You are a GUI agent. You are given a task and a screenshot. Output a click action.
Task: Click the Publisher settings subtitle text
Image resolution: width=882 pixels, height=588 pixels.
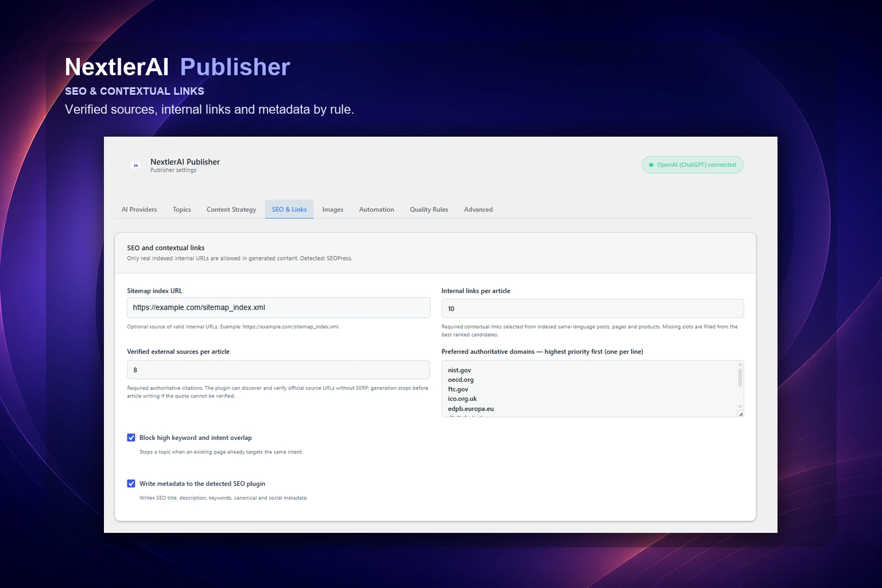click(x=173, y=171)
